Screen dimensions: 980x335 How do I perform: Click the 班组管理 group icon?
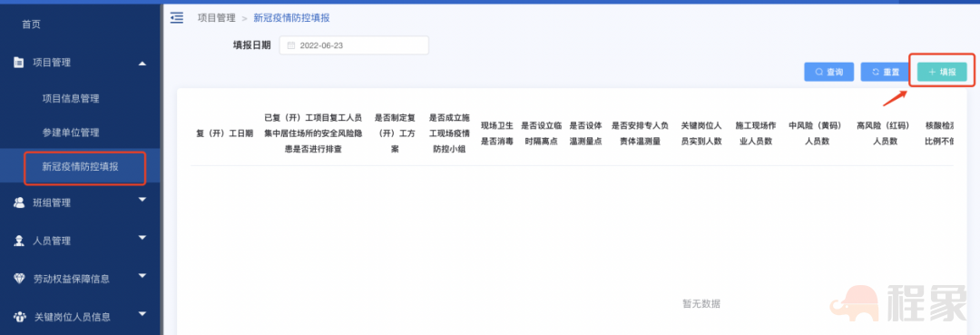point(19,202)
